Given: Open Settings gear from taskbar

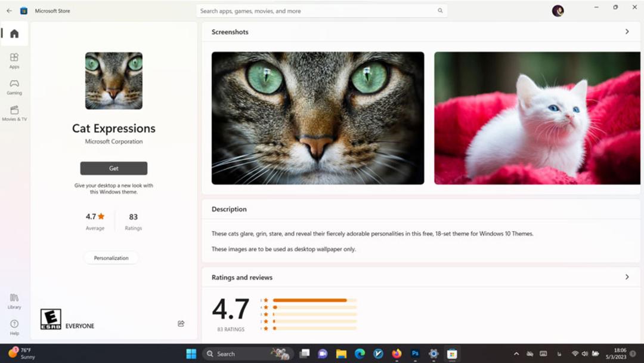Looking at the screenshot, I should 434,353.
